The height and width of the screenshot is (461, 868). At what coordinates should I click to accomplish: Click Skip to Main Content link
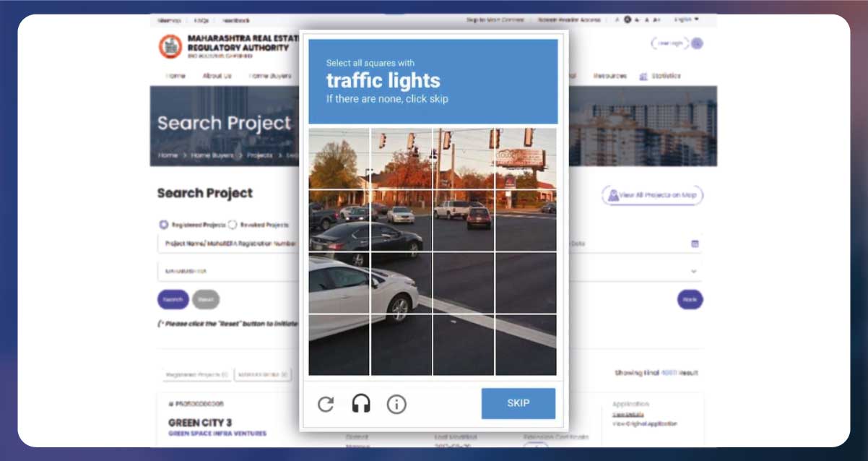[496, 20]
